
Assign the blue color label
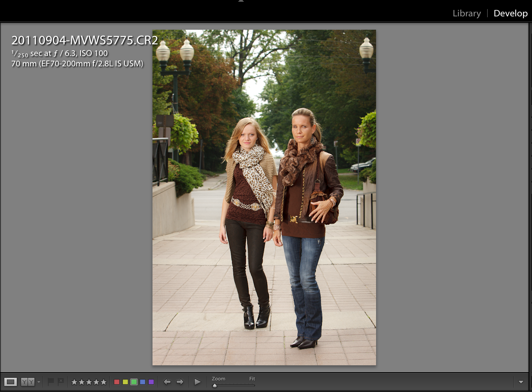(x=143, y=382)
